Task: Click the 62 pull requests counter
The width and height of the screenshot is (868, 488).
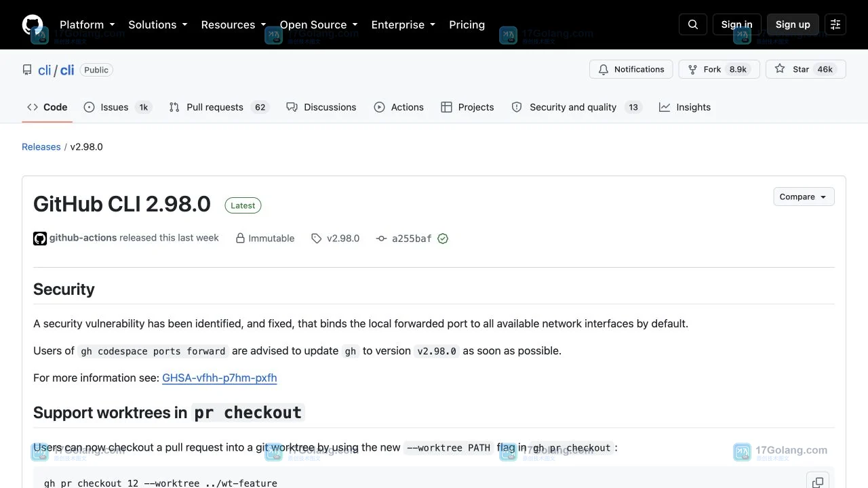Action: pos(260,107)
